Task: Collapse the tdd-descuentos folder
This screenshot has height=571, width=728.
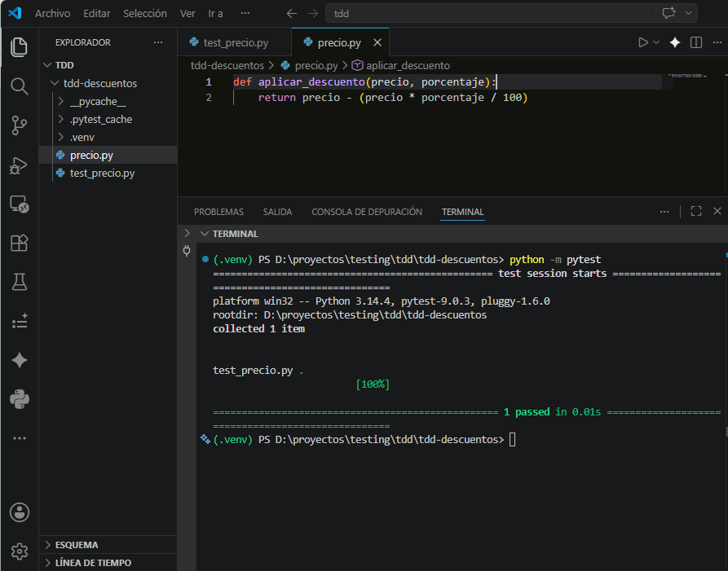Action: click(x=55, y=83)
